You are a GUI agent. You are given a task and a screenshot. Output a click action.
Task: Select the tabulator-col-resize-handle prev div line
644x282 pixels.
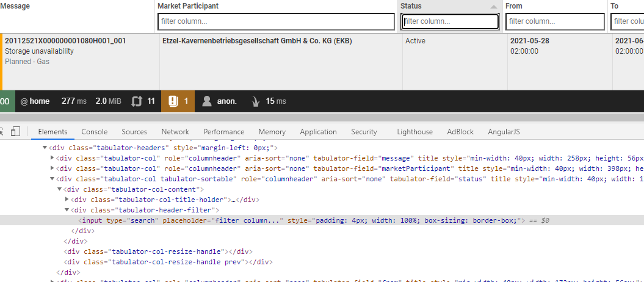point(168,262)
